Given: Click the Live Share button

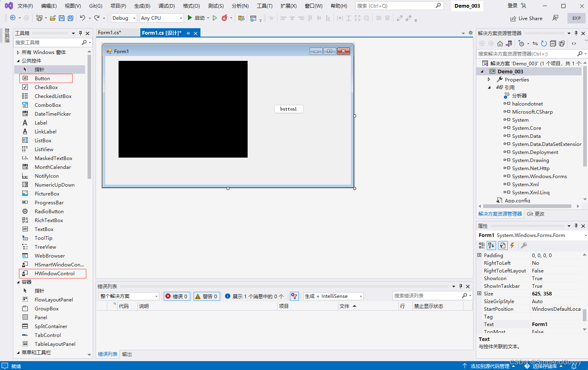Looking at the screenshot, I should pyautogui.click(x=526, y=18).
